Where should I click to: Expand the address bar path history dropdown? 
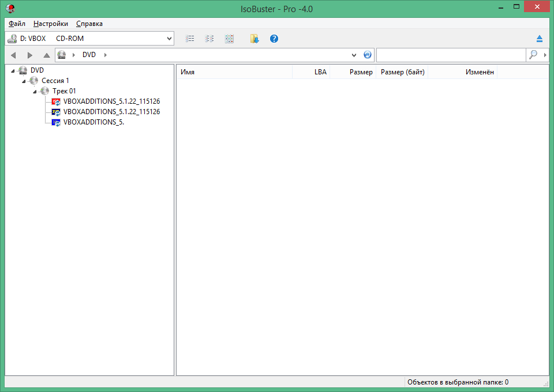[x=354, y=55]
